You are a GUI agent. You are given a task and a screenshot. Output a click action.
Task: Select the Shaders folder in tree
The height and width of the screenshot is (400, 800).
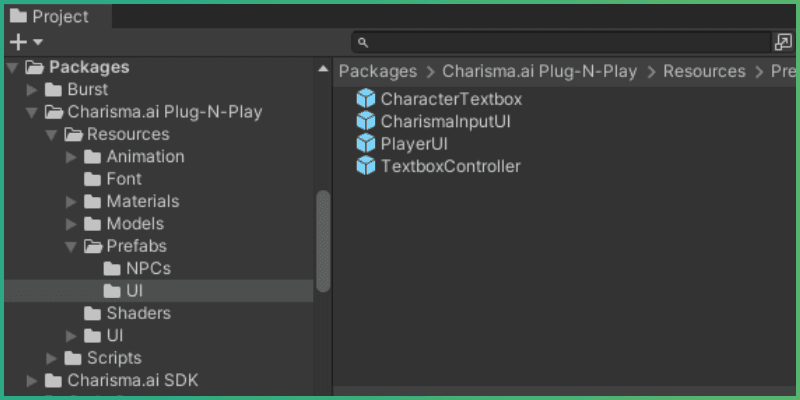click(x=138, y=313)
